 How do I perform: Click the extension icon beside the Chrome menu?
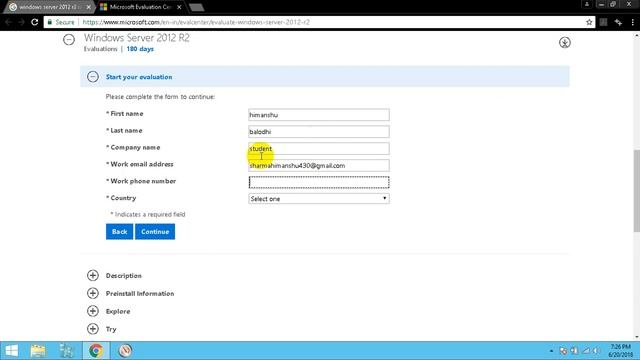[x=618, y=22]
